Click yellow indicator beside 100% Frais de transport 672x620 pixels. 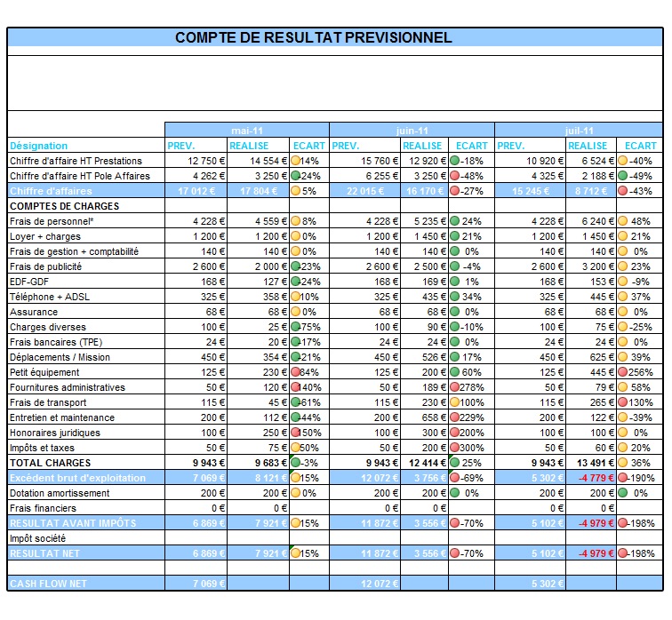[455, 402]
